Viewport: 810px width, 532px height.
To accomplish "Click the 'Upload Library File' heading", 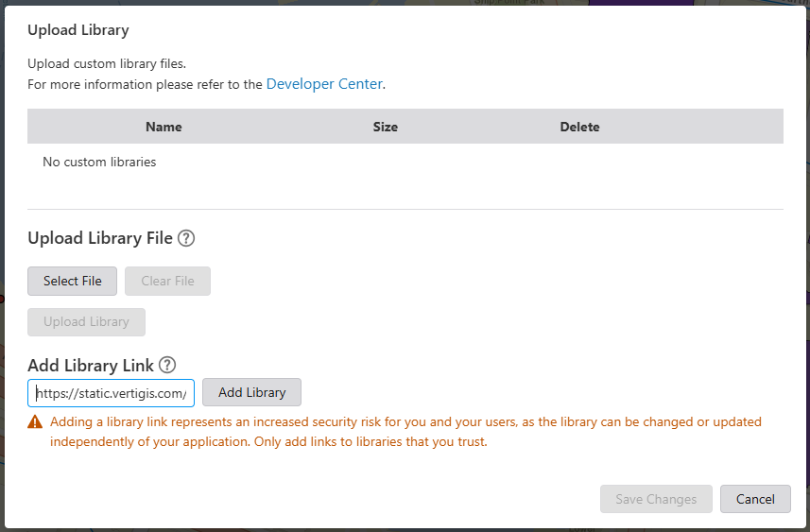I will click(100, 238).
